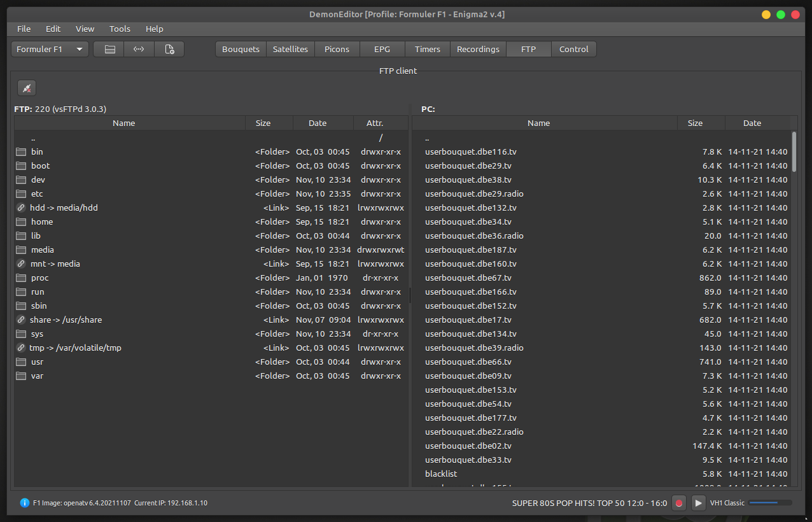The height and width of the screenshot is (522, 812).
Task: Adjust the volume slider beside VH1 Classic
Action: pyautogui.click(x=770, y=503)
